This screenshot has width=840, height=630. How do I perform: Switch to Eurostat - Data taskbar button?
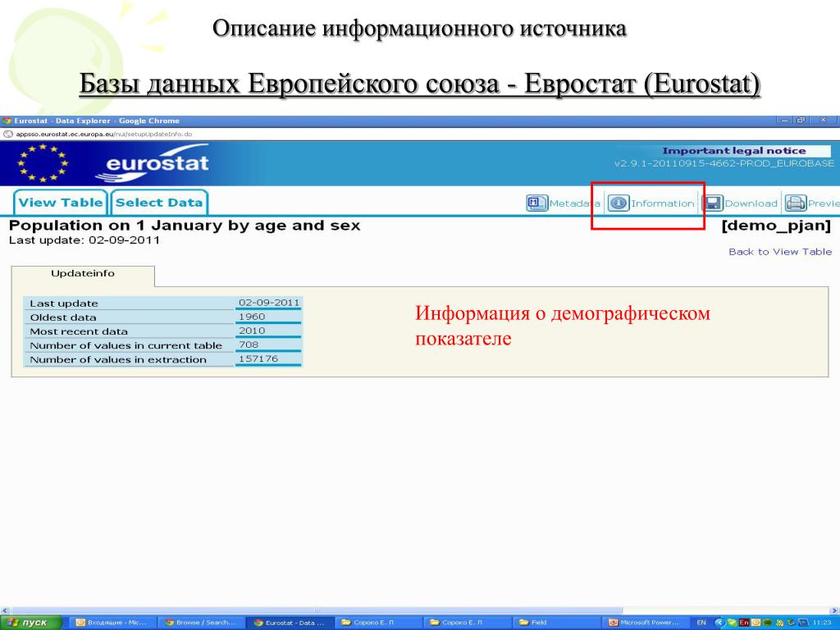(x=290, y=623)
